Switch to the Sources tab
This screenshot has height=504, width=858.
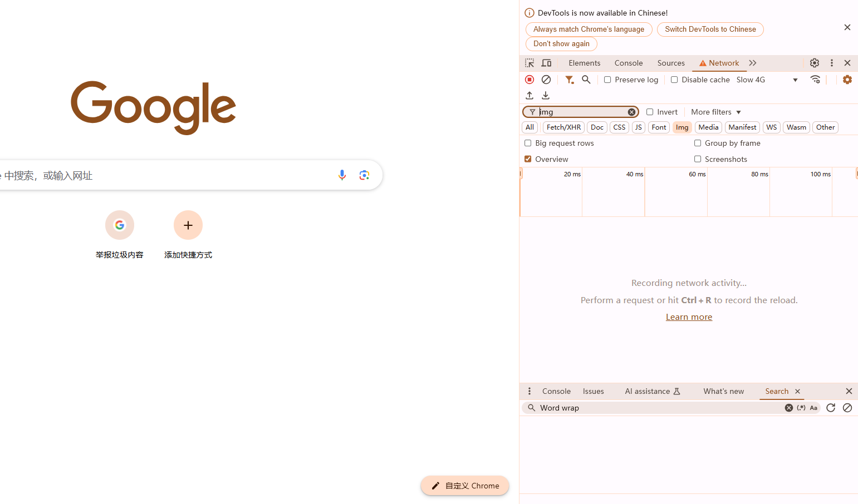click(x=671, y=63)
